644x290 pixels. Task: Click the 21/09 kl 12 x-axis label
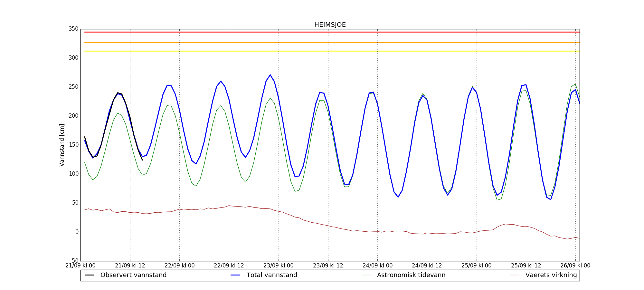point(130,266)
